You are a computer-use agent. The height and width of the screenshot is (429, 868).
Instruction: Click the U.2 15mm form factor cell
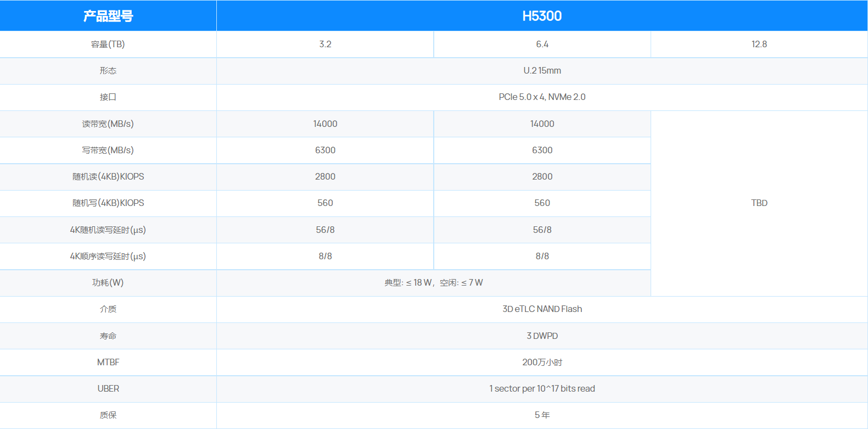pos(542,71)
